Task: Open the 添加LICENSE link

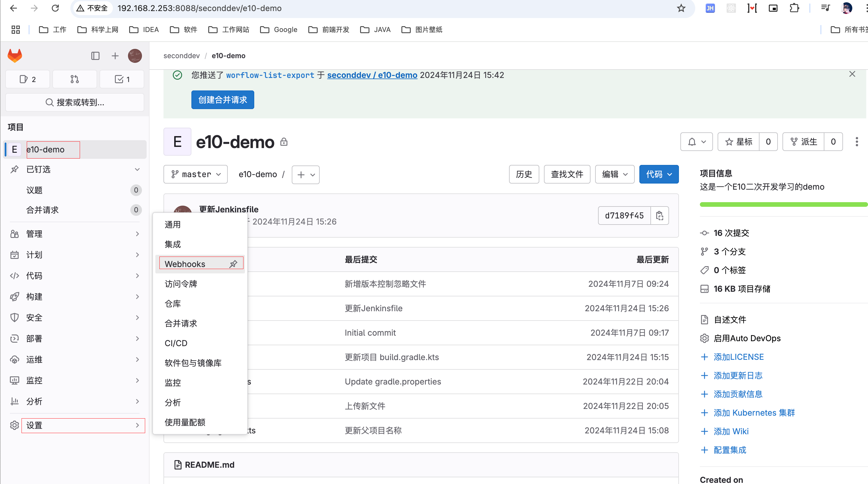Action: 738,357
